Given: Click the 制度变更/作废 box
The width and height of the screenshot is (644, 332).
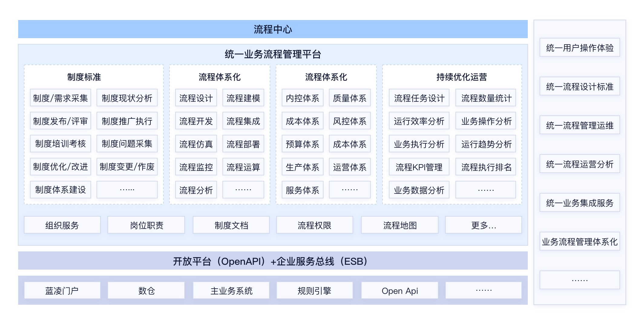Looking at the screenshot, I should pyautogui.click(x=127, y=167).
